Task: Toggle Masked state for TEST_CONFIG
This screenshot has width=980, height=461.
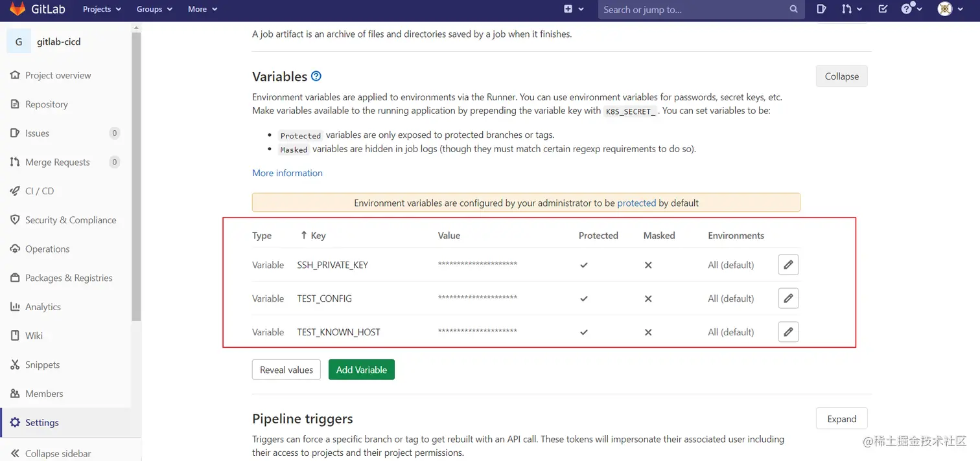Action: [647, 298]
